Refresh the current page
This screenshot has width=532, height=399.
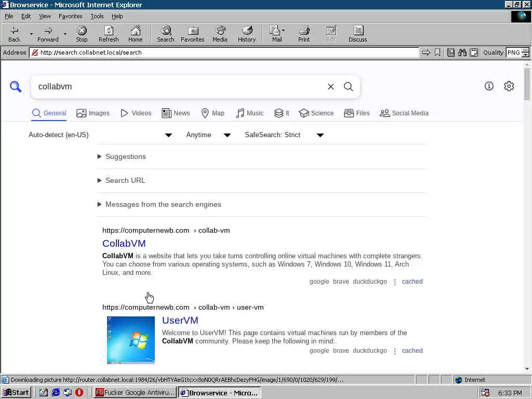click(109, 34)
